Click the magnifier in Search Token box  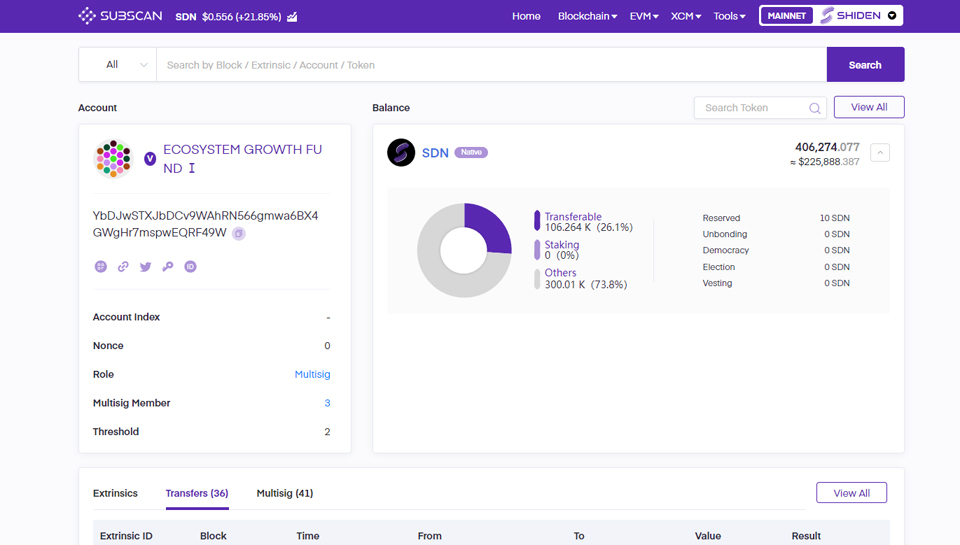pyautogui.click(x=815, y=108)
